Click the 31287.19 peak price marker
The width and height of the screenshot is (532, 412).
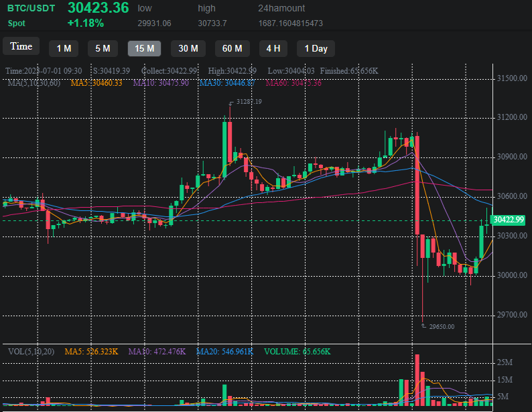coord(249,102)
